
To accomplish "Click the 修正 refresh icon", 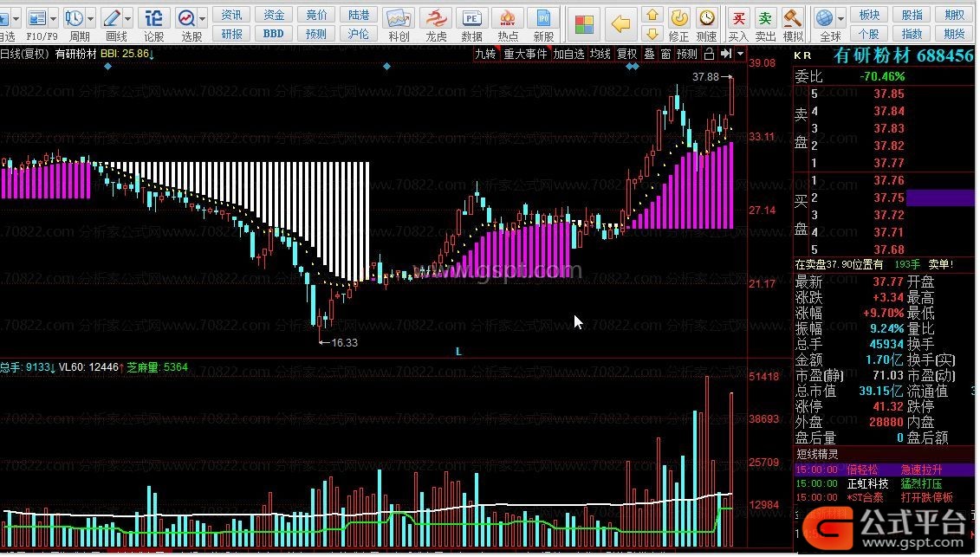I will click(x=678, y=17).
